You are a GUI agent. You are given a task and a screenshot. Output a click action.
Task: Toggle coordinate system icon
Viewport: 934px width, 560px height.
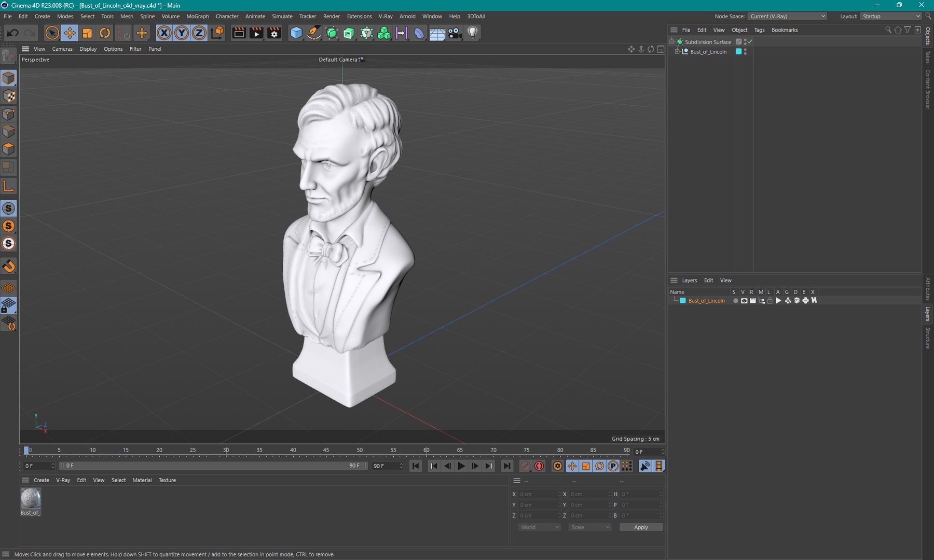pyautogui.click(x=218, y=33)
